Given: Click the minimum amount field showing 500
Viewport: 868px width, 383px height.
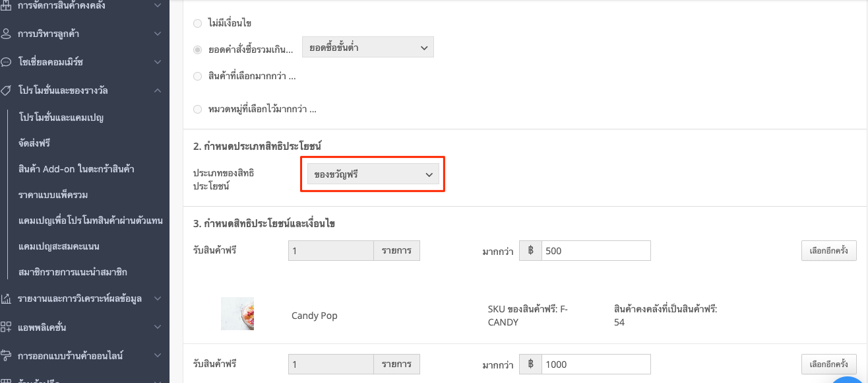Looking at the screenshot, I should tap(596, 251).
